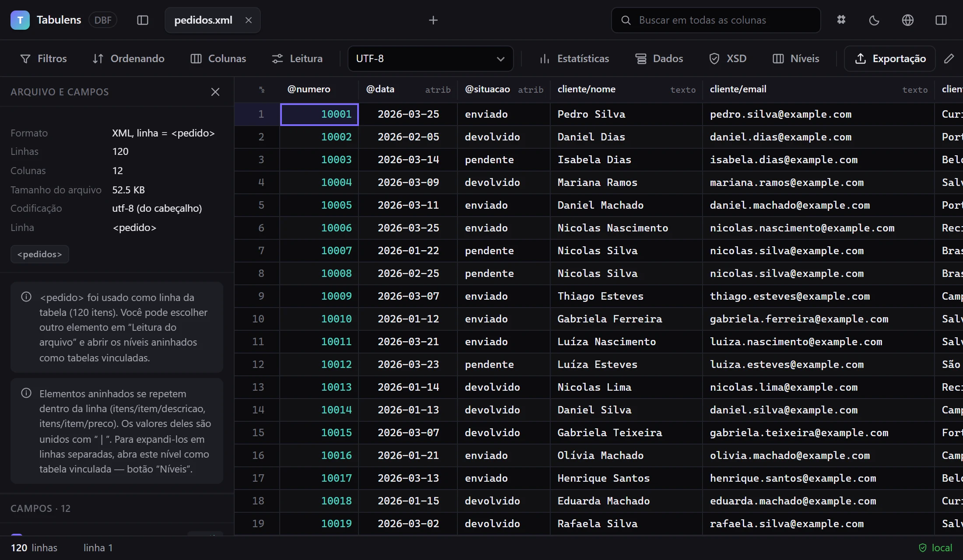Screen dimensions: 963x560
Task: Click the @numero column header
Action: point(319,89)
